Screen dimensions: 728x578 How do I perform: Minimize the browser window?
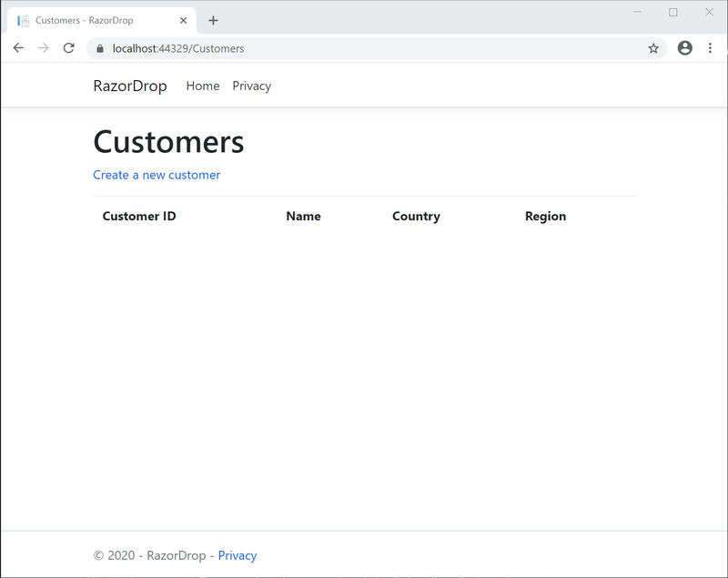638,12
